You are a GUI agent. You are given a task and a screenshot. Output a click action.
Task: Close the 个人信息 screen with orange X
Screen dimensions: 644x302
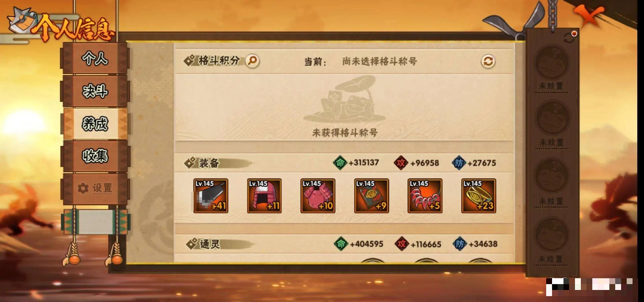589,15
